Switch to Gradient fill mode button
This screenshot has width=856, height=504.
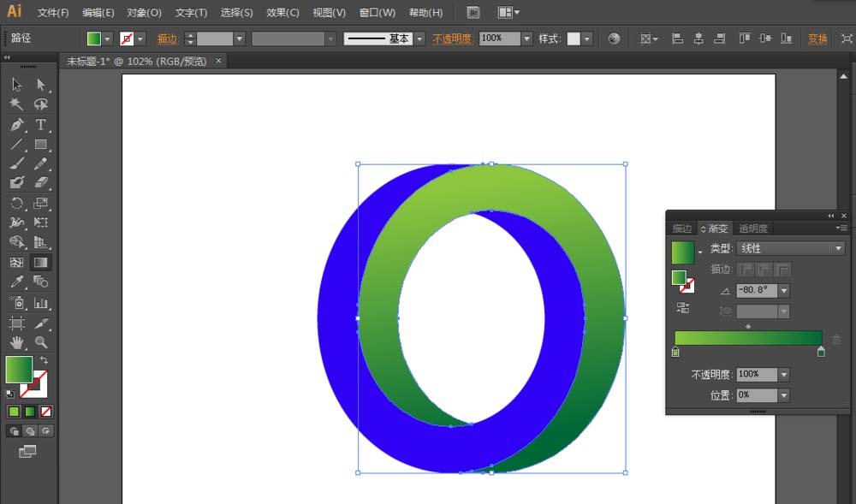30,412
